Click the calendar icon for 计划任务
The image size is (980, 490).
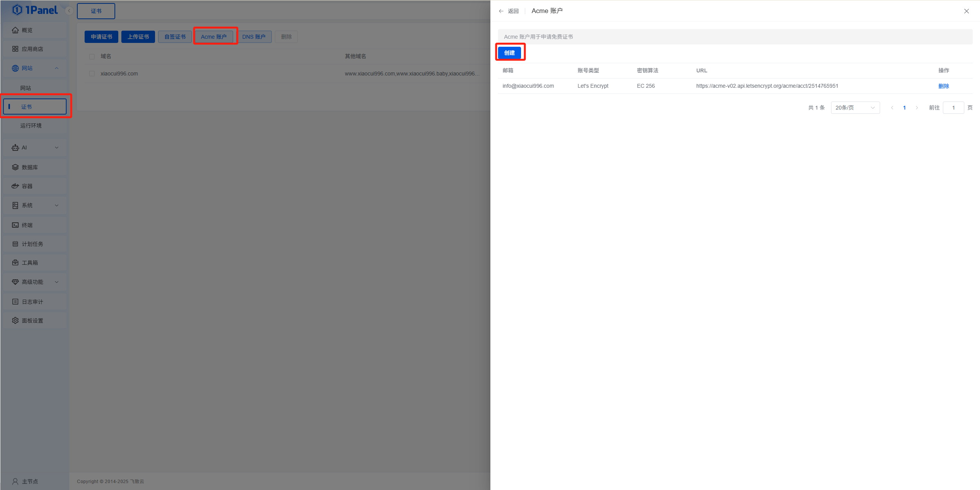pos(15,244)
